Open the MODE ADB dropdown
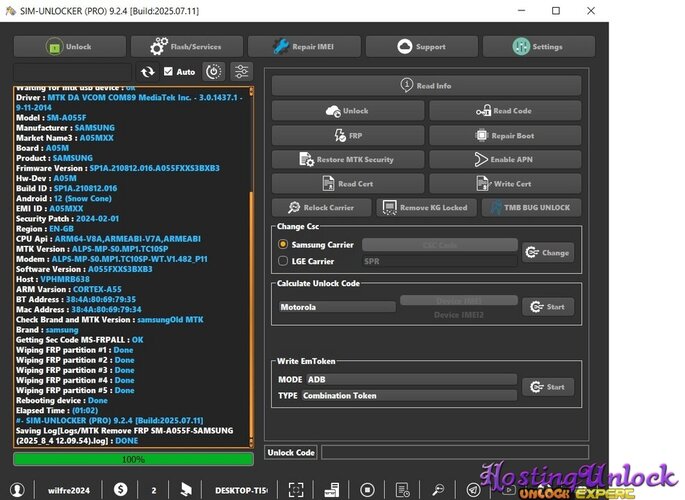 coord(412,379)
